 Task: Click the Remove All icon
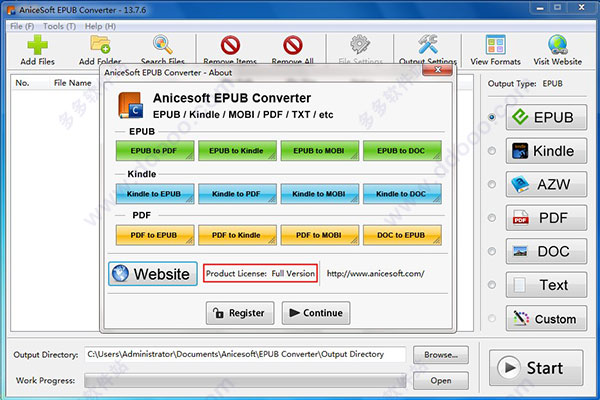tap(293, 46)
